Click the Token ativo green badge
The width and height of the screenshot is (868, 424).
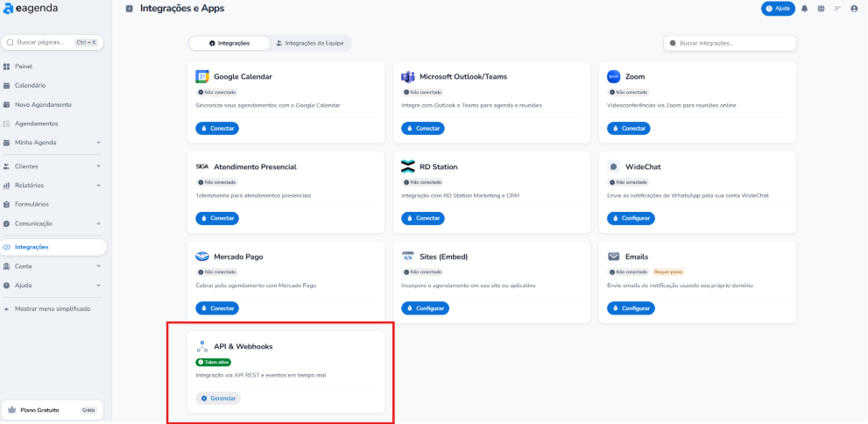point(214,362)
